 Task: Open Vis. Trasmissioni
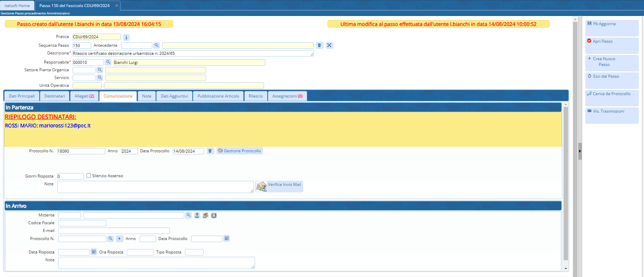[612, 115]
